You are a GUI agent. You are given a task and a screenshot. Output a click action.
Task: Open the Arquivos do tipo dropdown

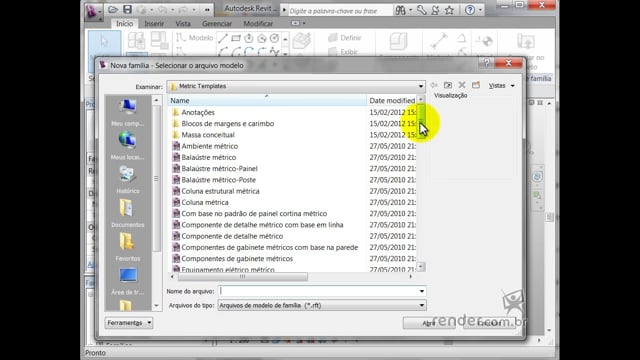422,305
